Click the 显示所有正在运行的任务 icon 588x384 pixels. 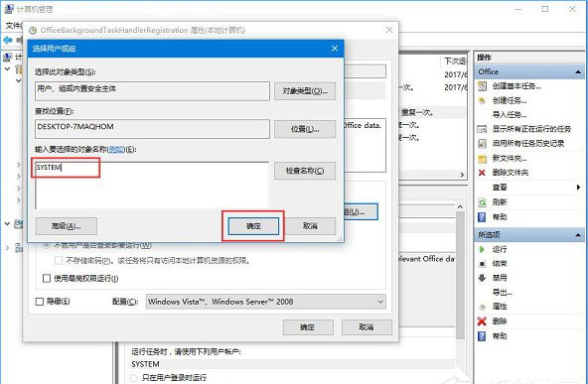pos(482,129)
